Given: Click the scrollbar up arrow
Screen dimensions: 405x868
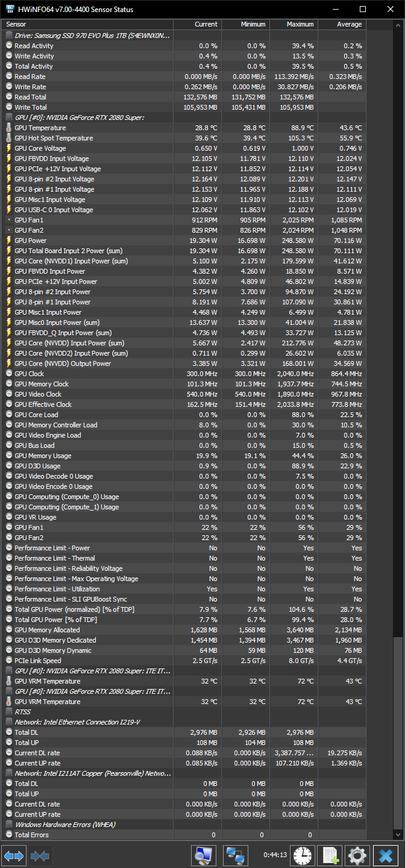Looking at the screenshot, I should click(x=398, y=25).
